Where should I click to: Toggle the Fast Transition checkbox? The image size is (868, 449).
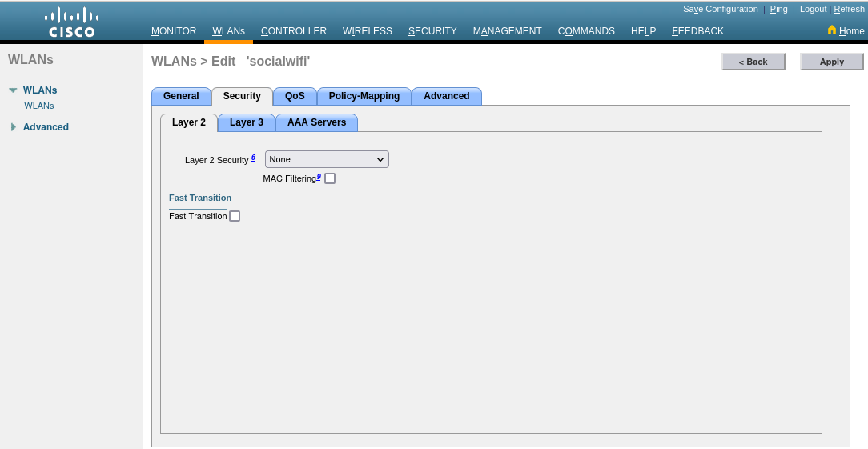pyautogui.click(x=235, y=216)
